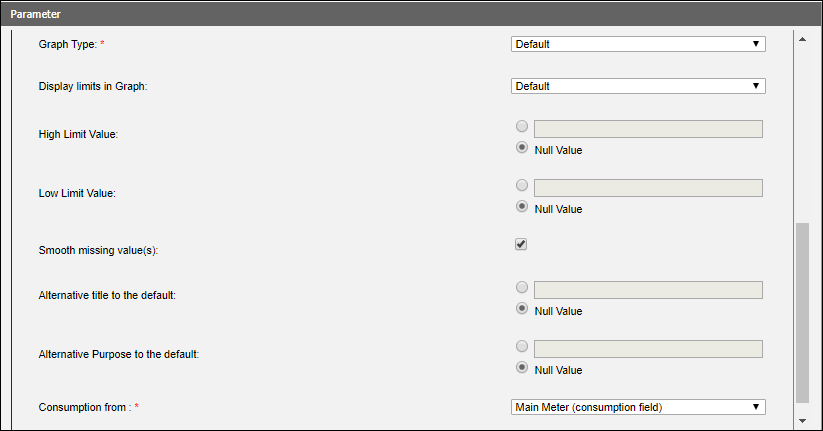Toggle Smooth missing value(s) checkbox
Screen dimensions: 823x431
click(521, 244)
